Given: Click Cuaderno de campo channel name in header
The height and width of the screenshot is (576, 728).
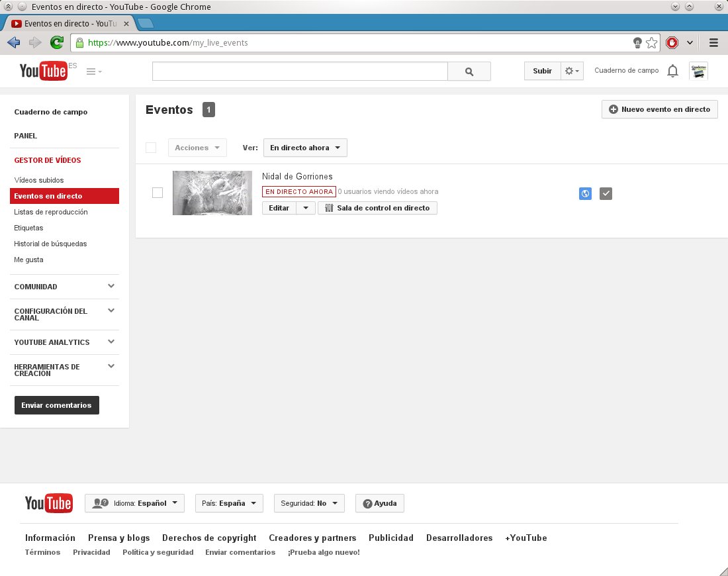Looking at the screenshot, I should [626, 71].
